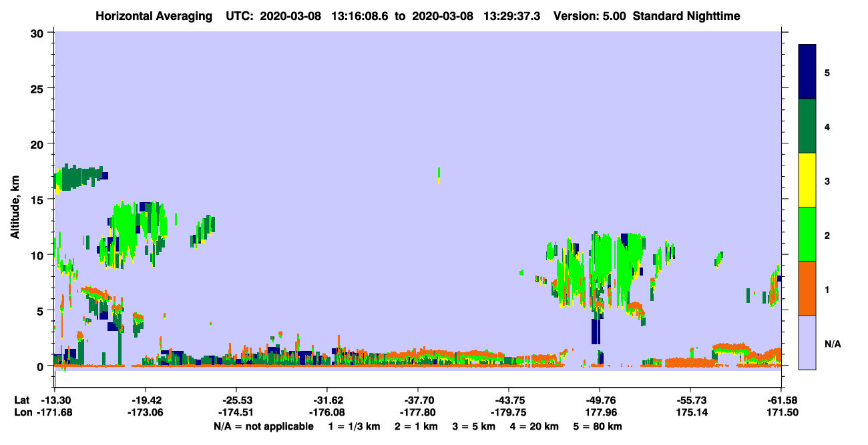Click longitude value '-171.68'

click(55, 413)
